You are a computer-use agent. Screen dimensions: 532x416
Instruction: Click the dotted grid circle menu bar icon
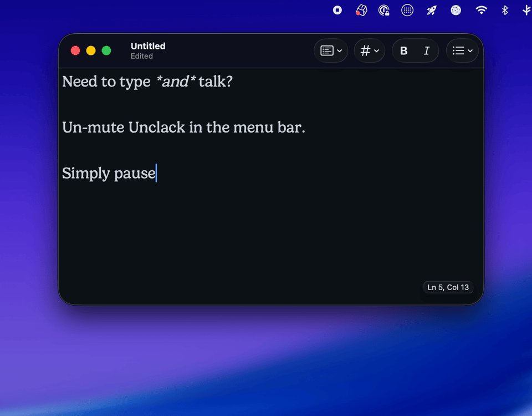click(x=407, y=10)
